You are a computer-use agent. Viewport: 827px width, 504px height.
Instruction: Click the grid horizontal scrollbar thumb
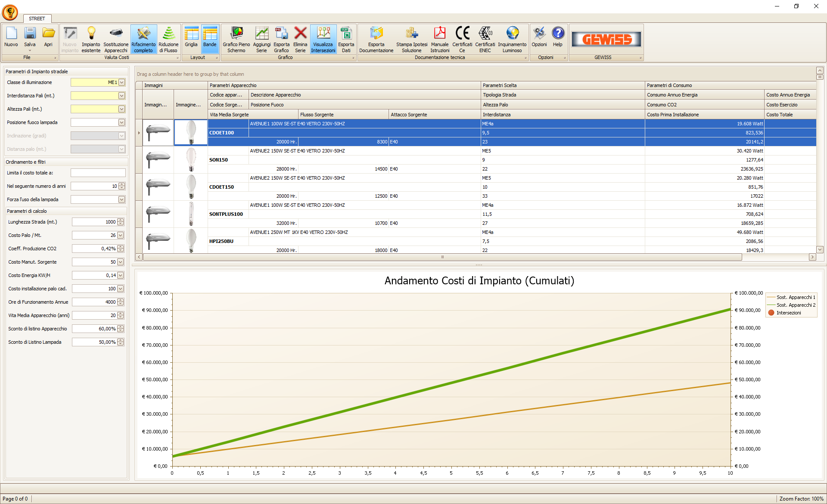click(442, 257)
